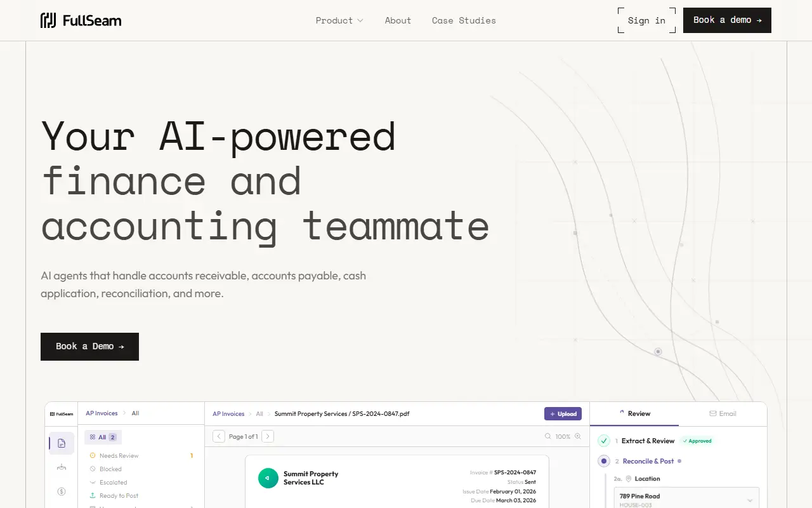Go to the previous invoice page arrow

coord(219,436)
